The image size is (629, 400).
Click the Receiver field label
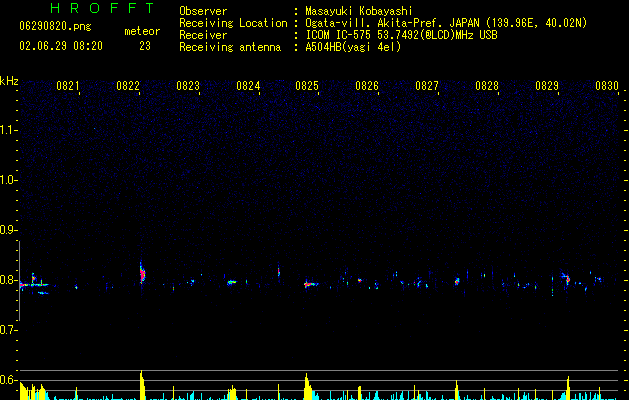(203, 35)
